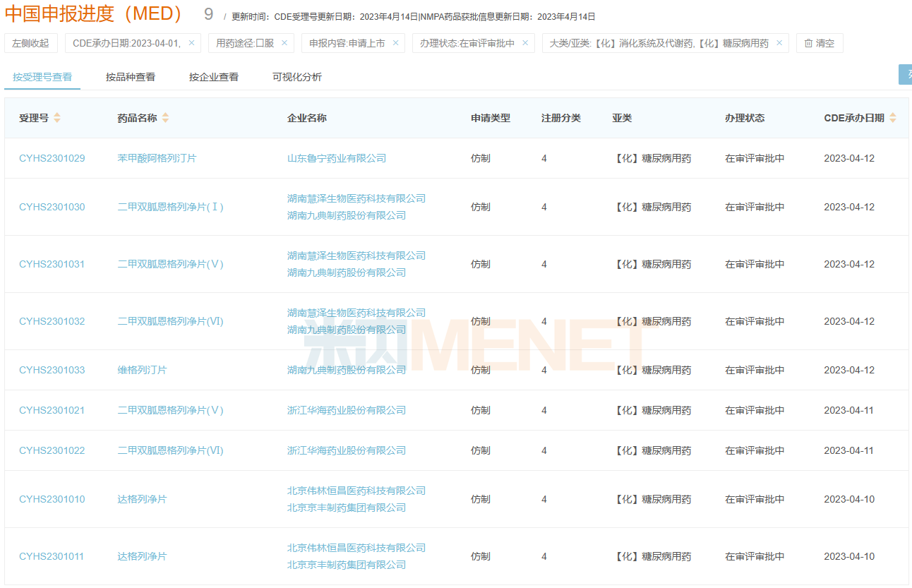Open company 浙江华海药业股份有限公司 for CYHS2301021
Viewport: 912px width, 588px height.
tap(347, 410)
